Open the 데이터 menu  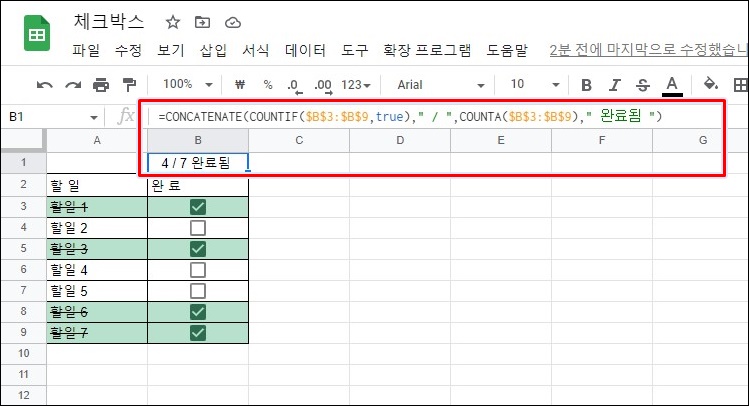[305, 50]
